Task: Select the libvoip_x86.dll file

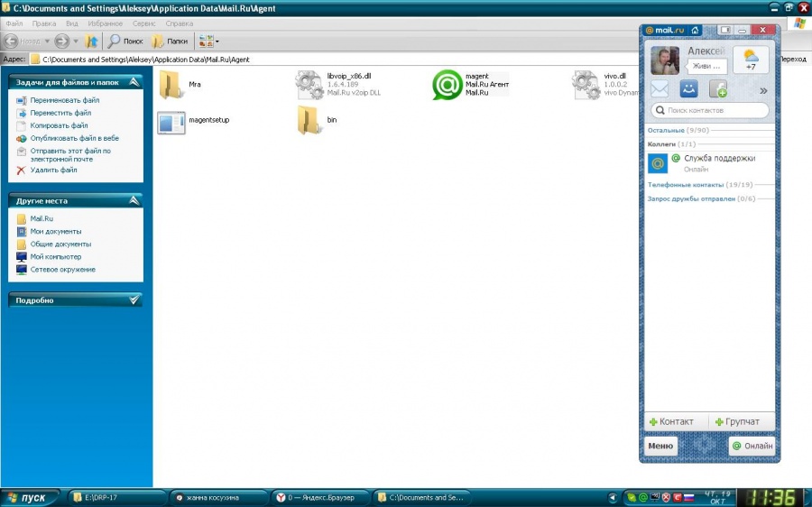Action: click(338, 85)
